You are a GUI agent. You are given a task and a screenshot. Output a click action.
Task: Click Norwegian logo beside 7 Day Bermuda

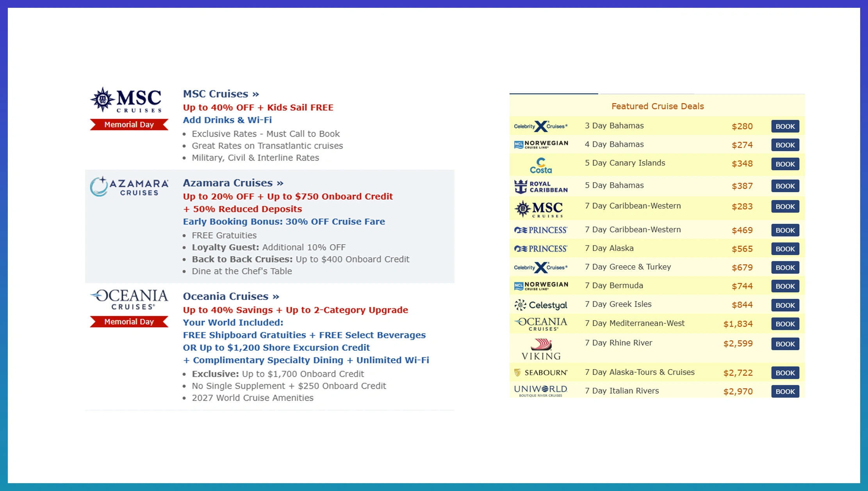[541, 286]
